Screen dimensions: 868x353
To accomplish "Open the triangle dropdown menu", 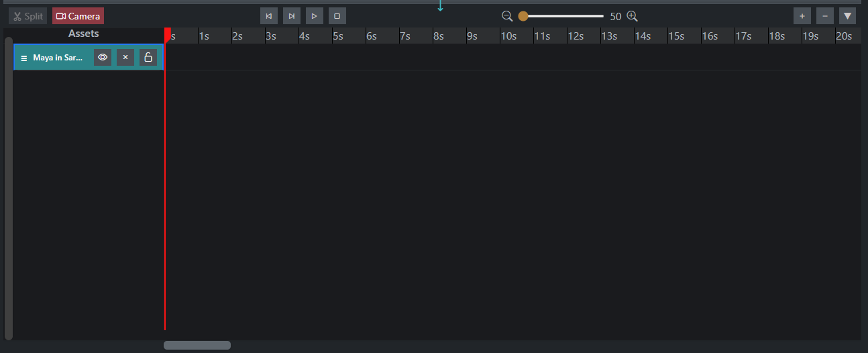I will [848, 15].
